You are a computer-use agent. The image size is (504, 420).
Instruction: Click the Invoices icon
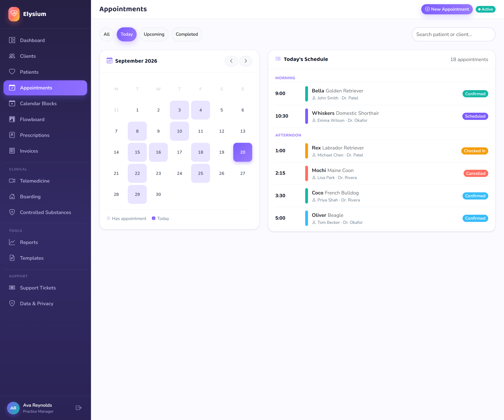12,151
